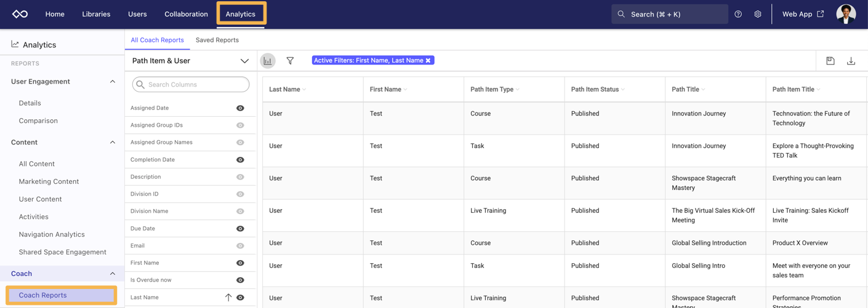This screenshot has width=868, height=308.
Task: Click the chart view icon
Action: click(268, 61)
